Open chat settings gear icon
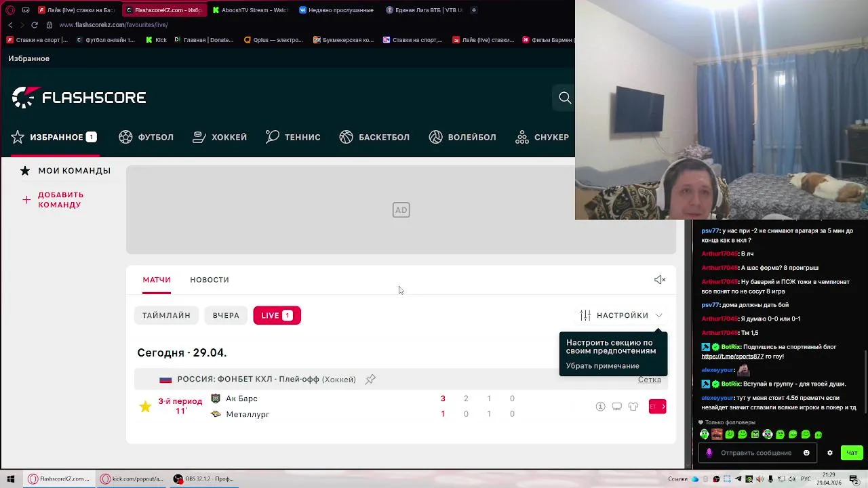 coord(829,453)
